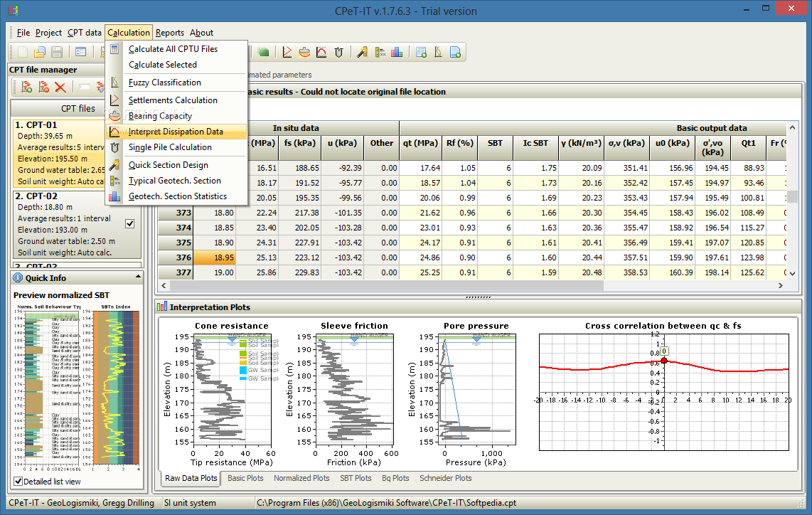This screenshot has height=515, width=812.
Task: Click the Settlements Calculation toolbar icon
Action: pos(287,52)
